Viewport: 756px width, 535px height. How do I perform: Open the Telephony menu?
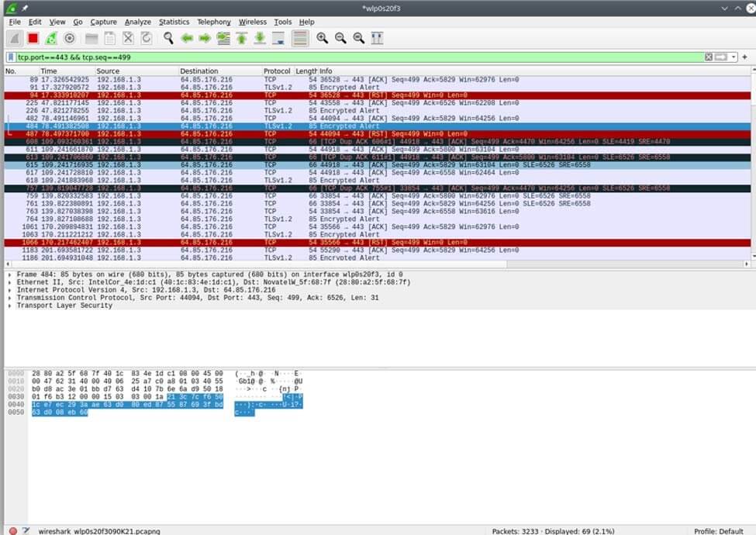pyautogui.click(x=213, y=22)
